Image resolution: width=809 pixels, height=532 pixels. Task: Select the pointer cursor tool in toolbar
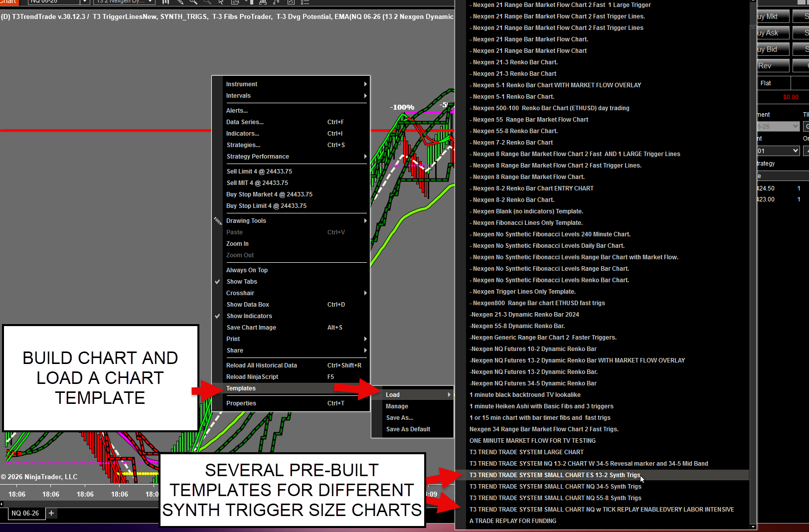coord(221,2)
